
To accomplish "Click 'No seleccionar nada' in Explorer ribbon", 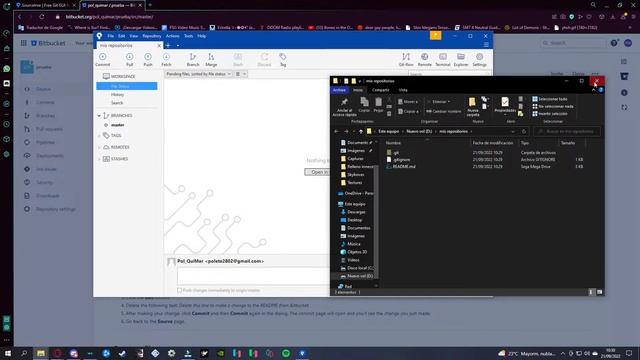I will (x=553, y=107).
